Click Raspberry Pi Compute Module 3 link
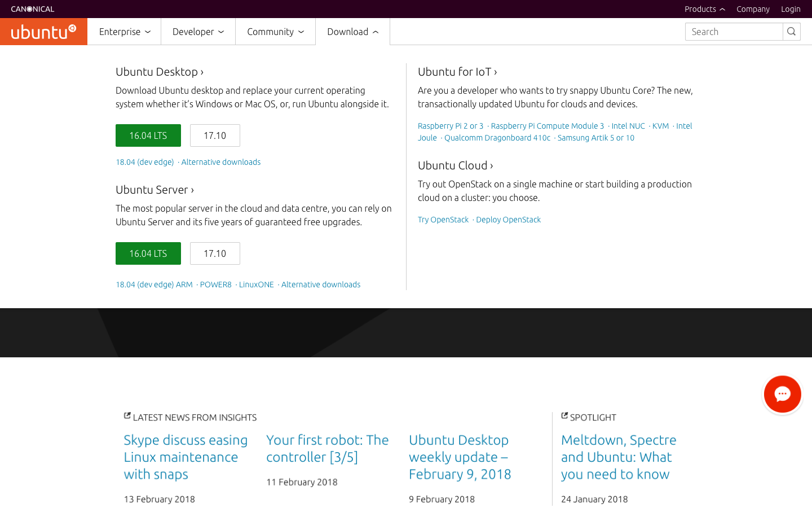This screenshot has height=508, width=812. pyautogui.click(x=548, y=126)
